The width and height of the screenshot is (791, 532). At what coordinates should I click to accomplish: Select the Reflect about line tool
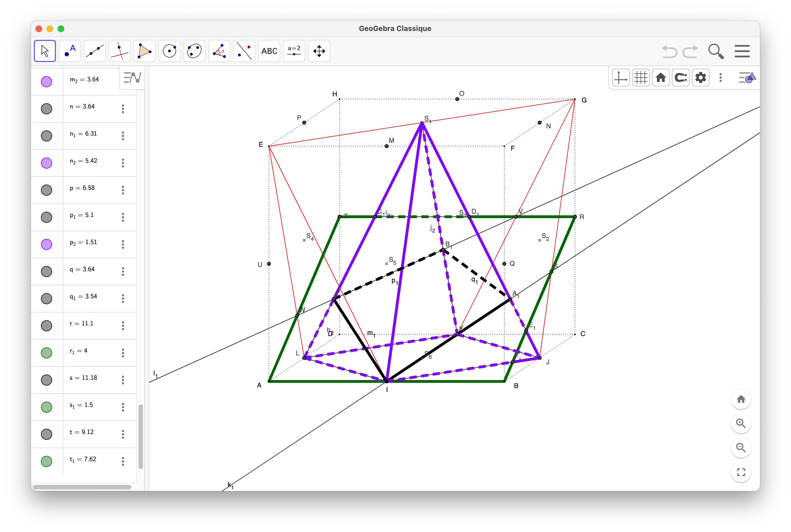pyautogui.click(x=244, y=51)
